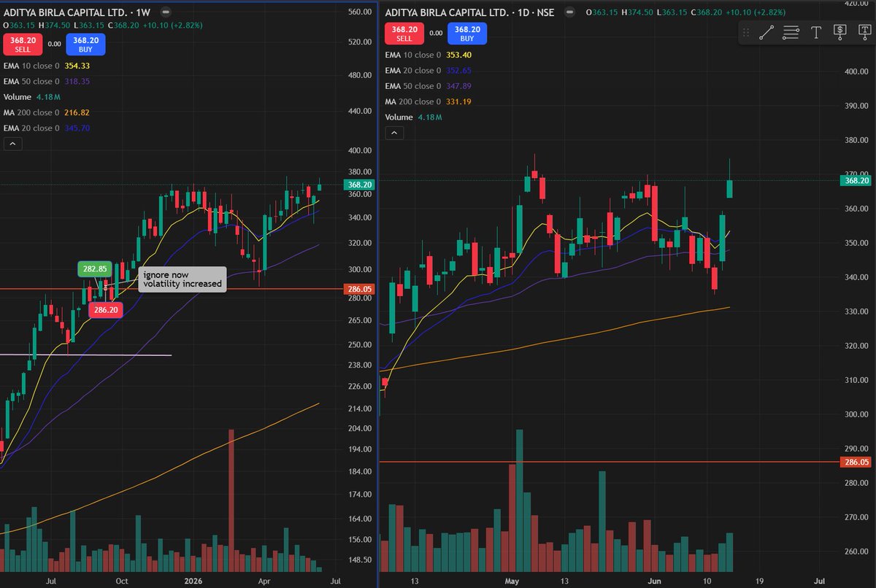Click the 2026 label on weekly time axis
Image resolution: width=876 pixels, height=588 pixels.
point(192,581)
